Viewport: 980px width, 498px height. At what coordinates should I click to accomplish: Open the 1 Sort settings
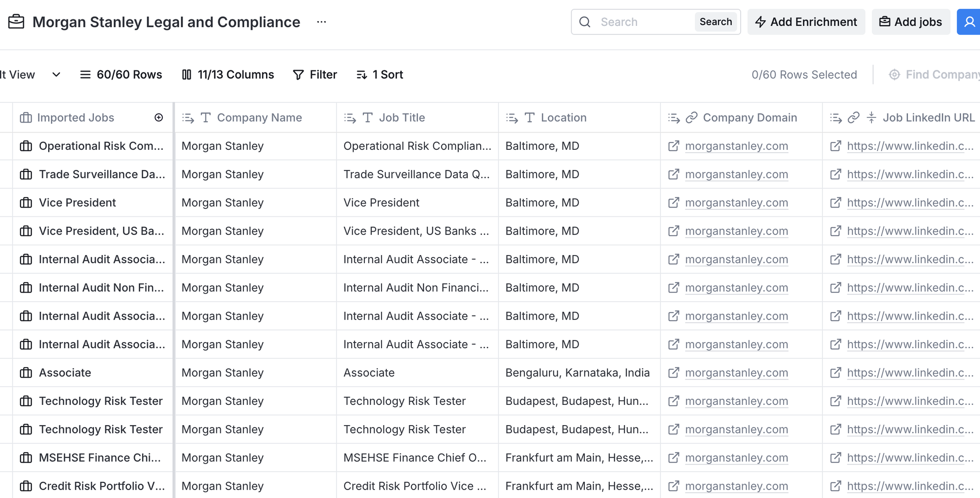coord(380,75)
